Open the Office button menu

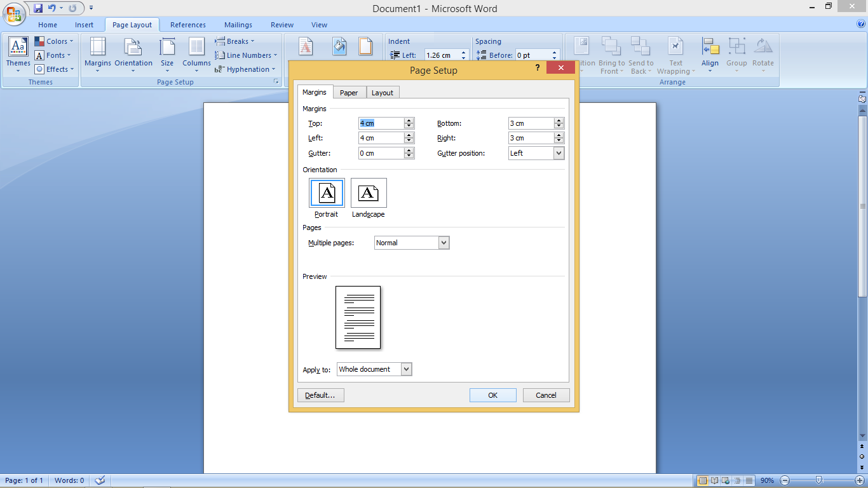pos(14,13)
